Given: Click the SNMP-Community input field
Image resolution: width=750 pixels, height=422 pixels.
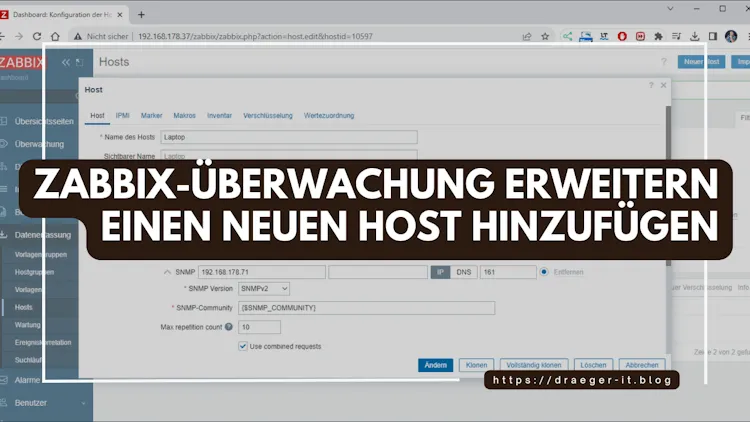Looking at the screenshot, I should [x=366, y=308].
